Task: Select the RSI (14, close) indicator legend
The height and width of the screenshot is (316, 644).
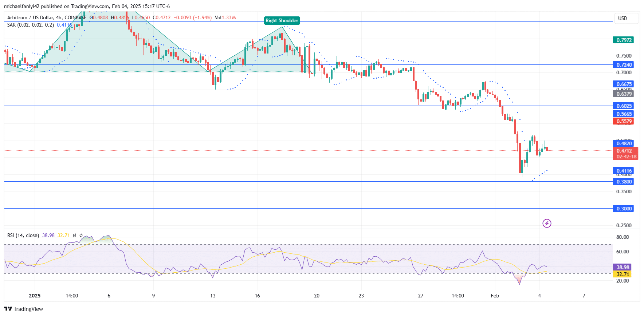Action: [x=23, y=235]
